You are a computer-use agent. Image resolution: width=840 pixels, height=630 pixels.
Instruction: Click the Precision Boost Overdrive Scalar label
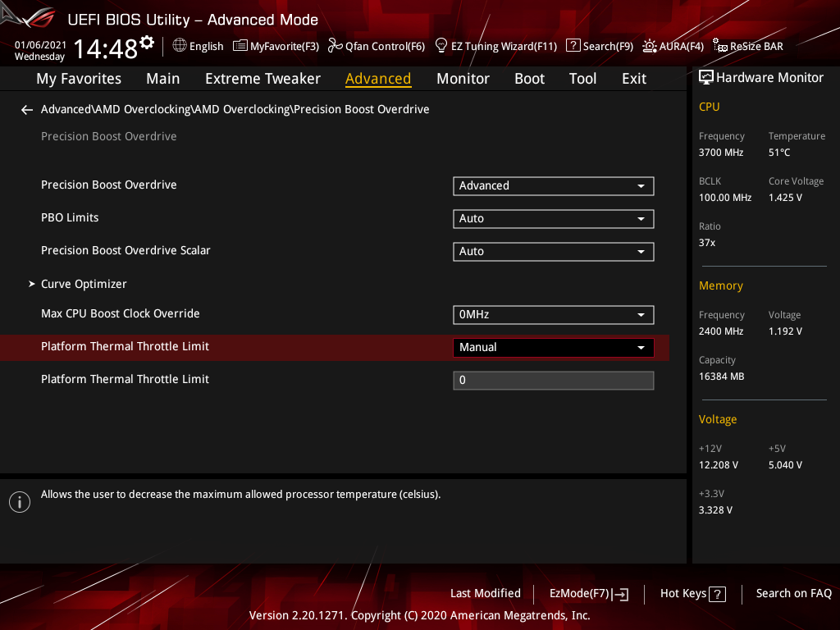click(126, 250)
